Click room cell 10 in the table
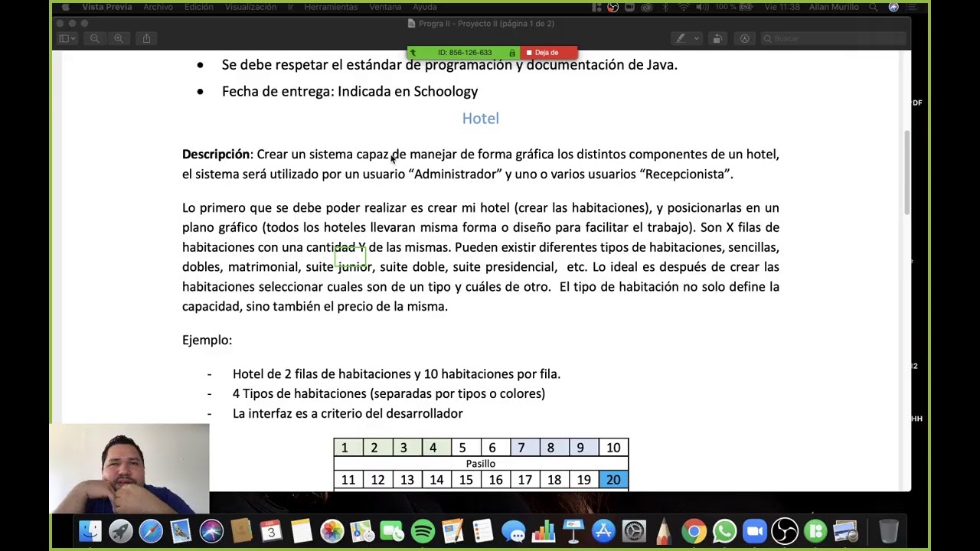This screenshot has width=980, height=551. point(613,448)
